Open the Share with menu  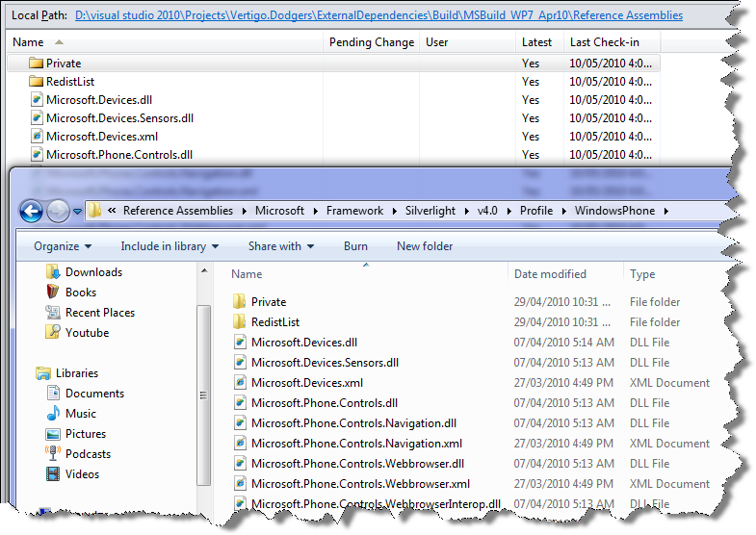click(281, 246)
